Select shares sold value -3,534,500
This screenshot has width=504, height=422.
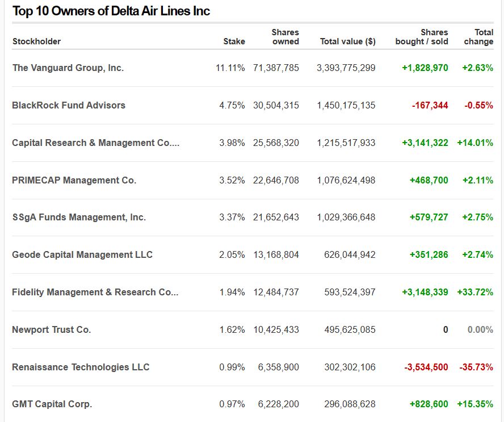426,367
